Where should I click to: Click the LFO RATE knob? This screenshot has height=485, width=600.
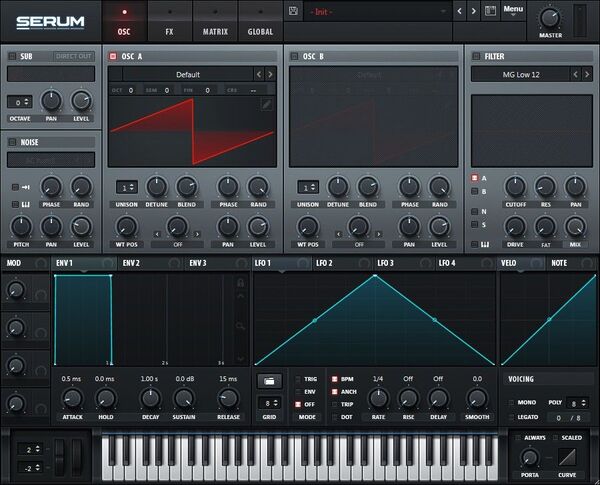(378, 398)
